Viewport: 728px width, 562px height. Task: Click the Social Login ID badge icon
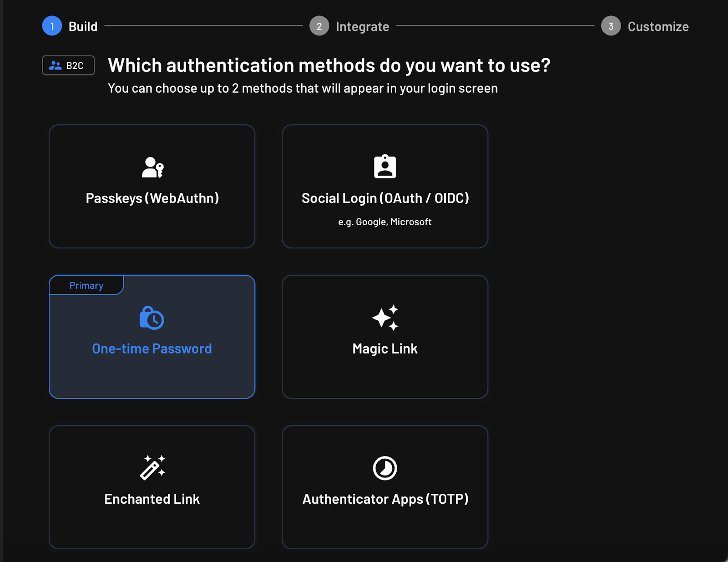(385, 167)
